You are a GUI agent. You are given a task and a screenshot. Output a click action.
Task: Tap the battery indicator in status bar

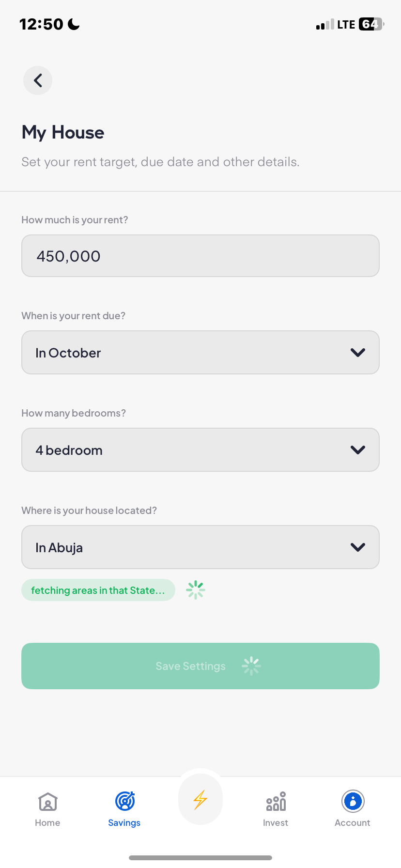point(370,24)
